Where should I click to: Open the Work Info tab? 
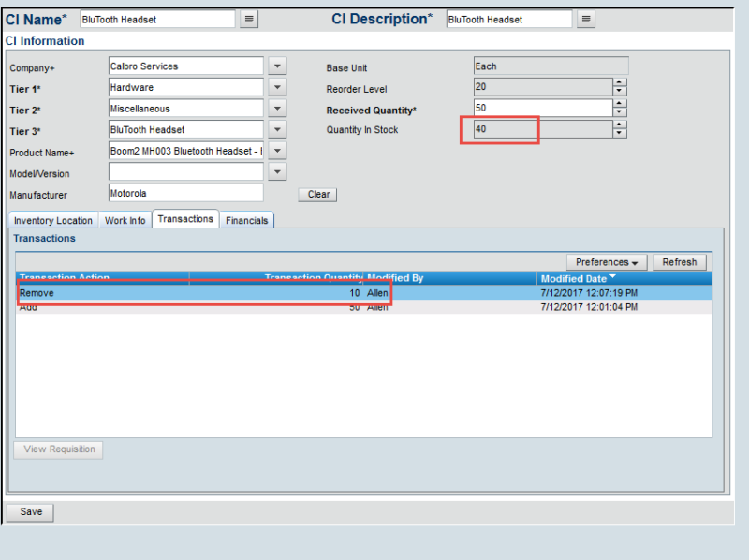point(125,221)
